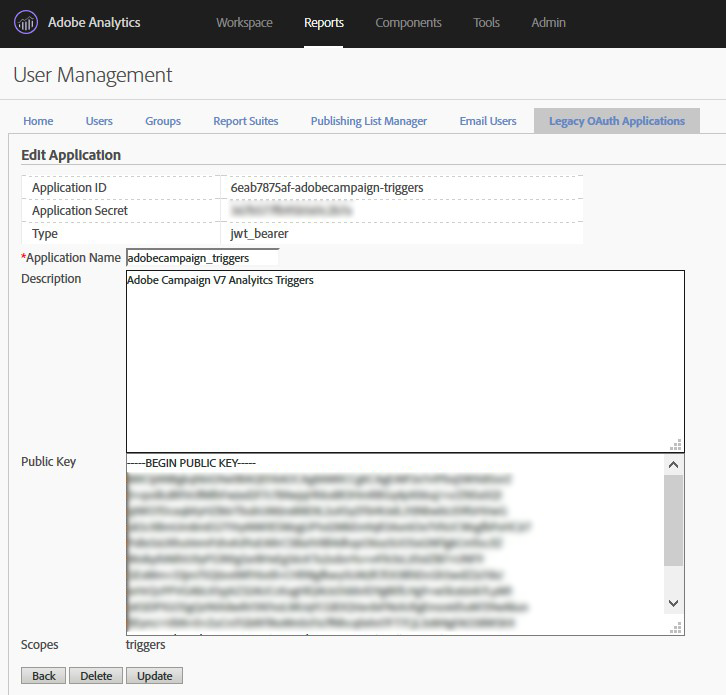This screenshot has width=726, height=695.
Task: Click Public Key scrollbar up arrow
Action: [x=673, y=464]
